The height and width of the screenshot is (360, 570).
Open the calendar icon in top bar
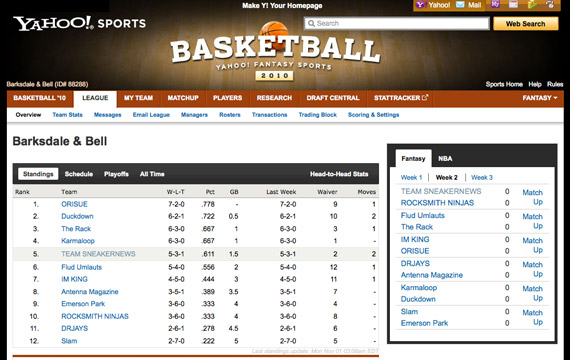point(513,4)
